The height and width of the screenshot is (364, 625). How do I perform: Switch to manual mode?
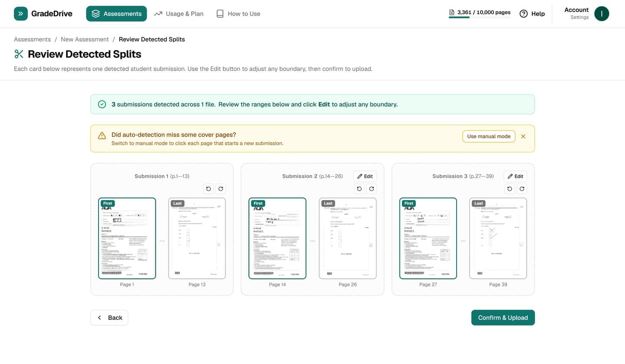pyautogui.click(x=489, y=136)
